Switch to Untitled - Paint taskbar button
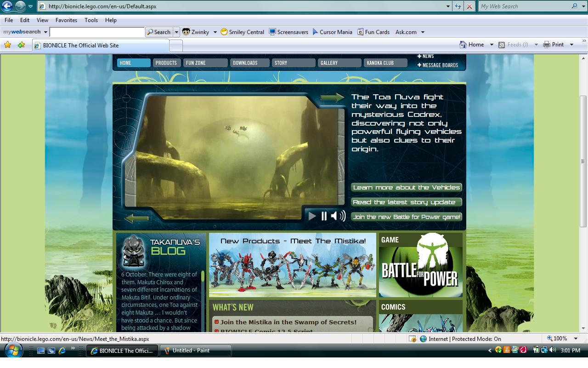 tap(196, 351)
